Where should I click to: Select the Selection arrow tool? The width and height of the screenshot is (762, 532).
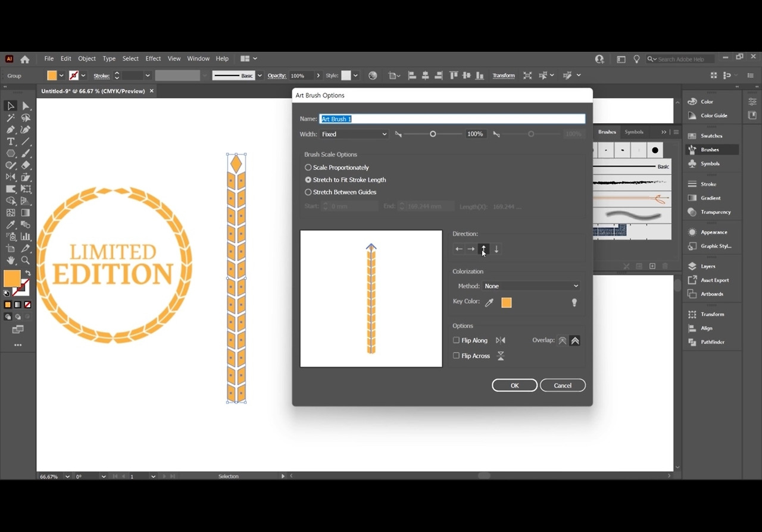tap(11, 106)
